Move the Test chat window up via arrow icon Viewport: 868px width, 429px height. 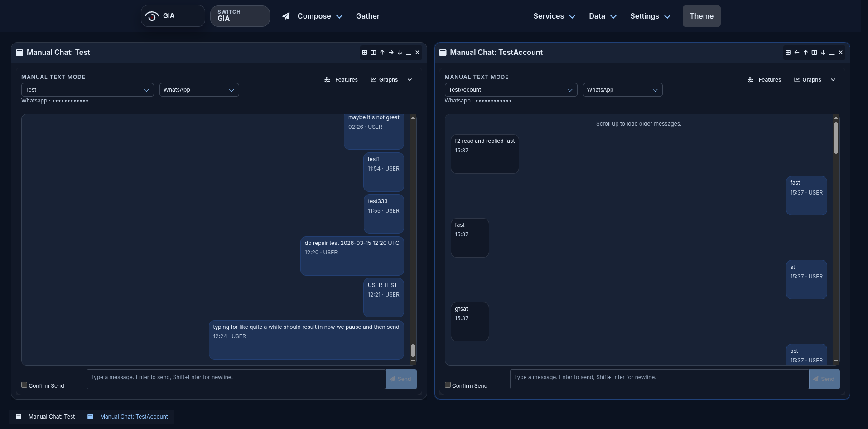pos(382,52)
